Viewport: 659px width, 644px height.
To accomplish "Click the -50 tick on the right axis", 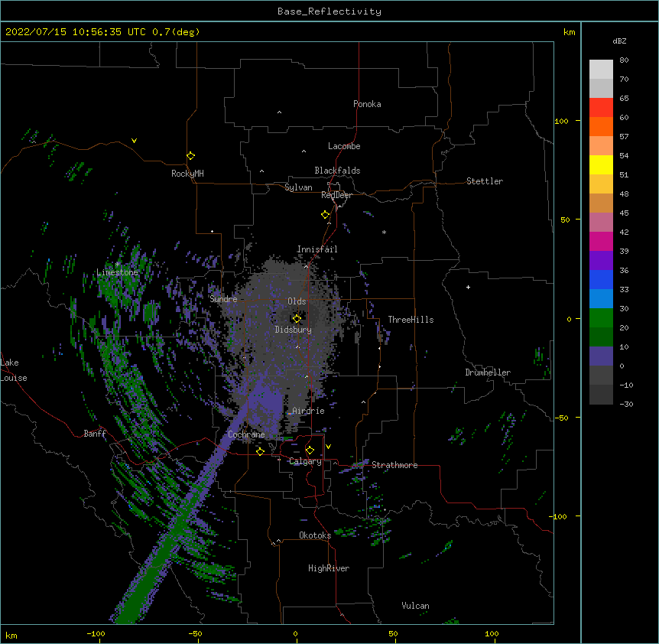I will tap(561, 418).
